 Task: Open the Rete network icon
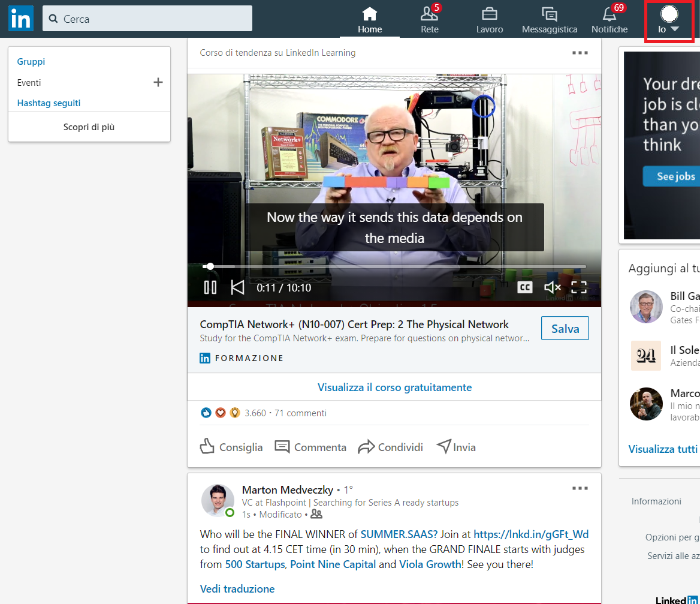(x=429, y=14)
